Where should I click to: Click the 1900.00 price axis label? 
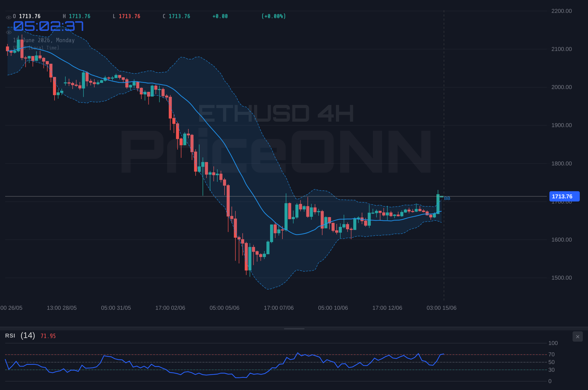point(562,125)
